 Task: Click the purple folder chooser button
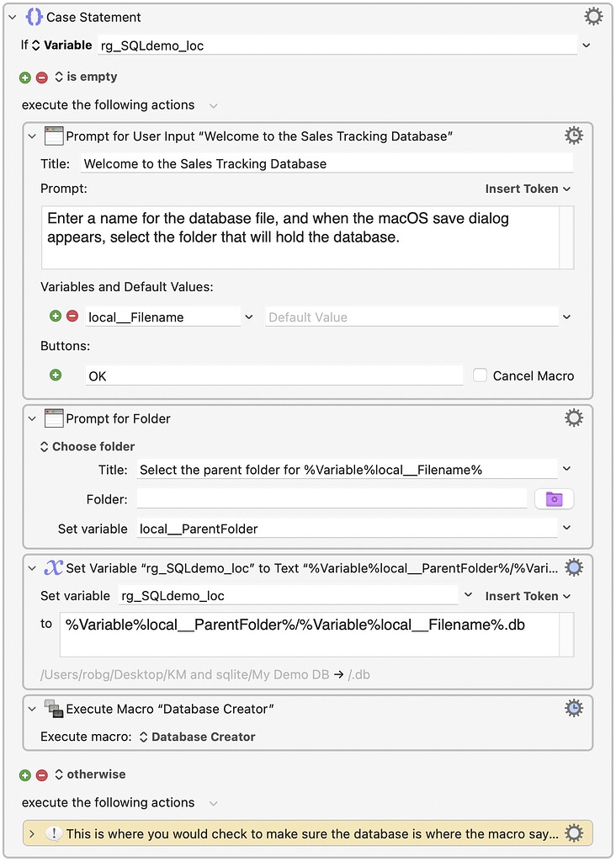(x=554, y=499)
